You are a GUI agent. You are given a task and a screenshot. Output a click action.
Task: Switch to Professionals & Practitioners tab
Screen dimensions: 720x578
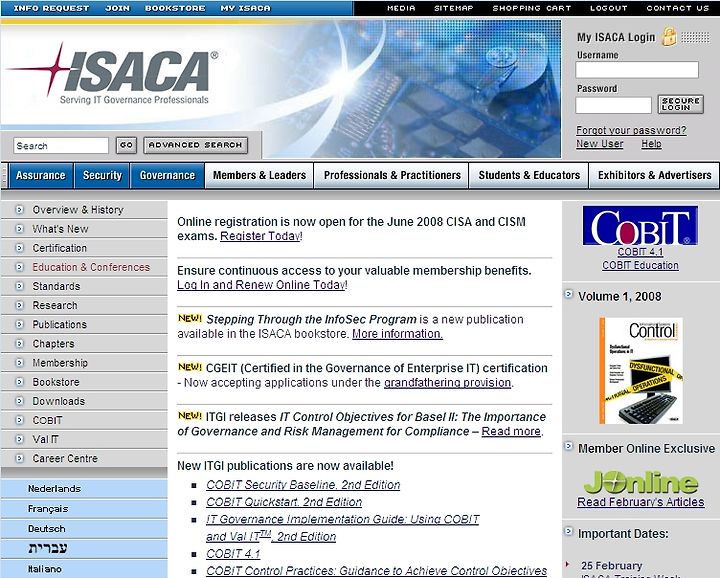click(x=392, y=175)
